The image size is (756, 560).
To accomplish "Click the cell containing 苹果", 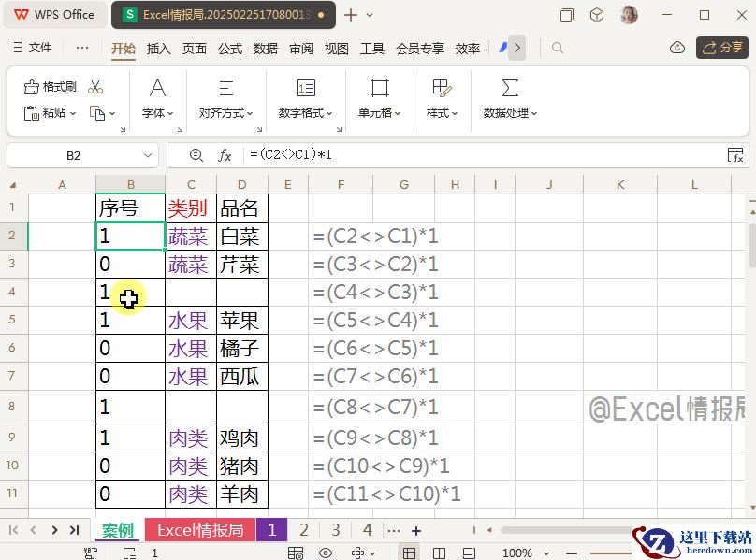I will [242, 321].
